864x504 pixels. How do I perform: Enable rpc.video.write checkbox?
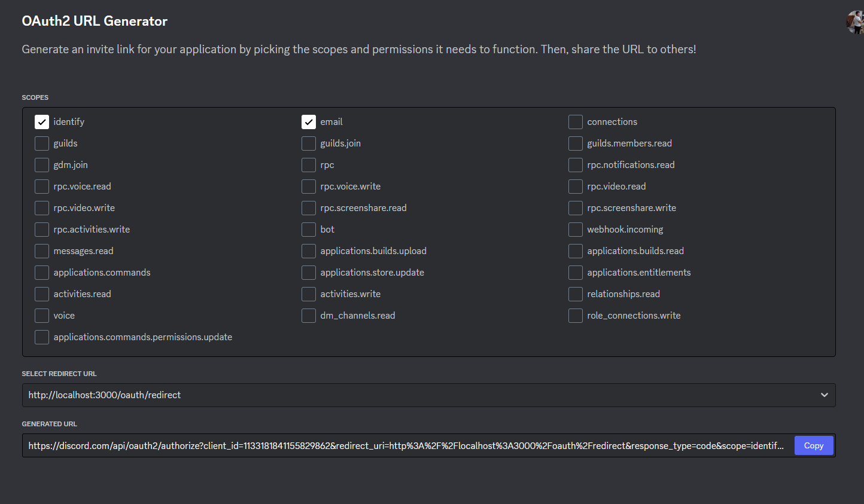(42, 208)
